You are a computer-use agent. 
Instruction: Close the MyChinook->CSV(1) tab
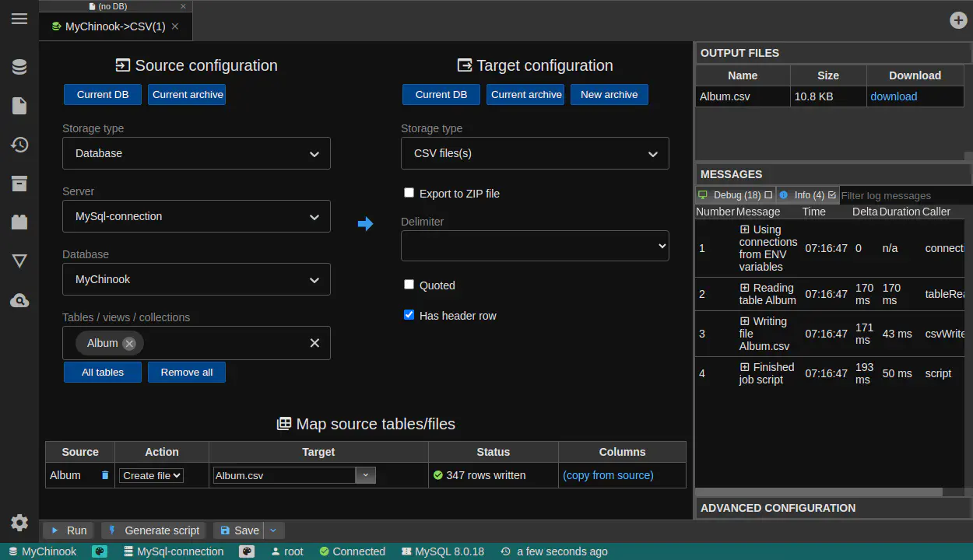(175, 26)
